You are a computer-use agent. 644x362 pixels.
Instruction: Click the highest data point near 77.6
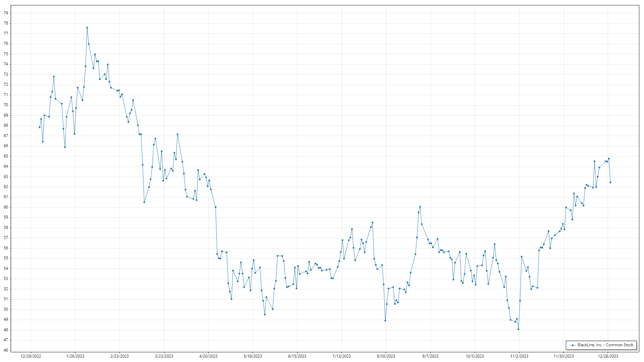coord(87,28)
